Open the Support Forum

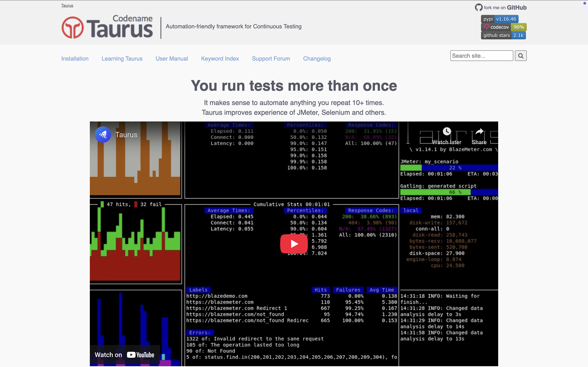(x=271, y=59)
